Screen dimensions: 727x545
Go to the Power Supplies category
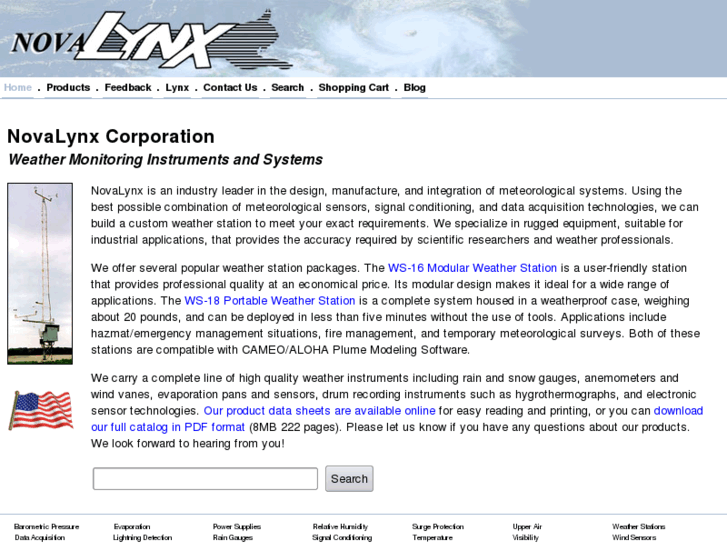[x=236, y=526]
